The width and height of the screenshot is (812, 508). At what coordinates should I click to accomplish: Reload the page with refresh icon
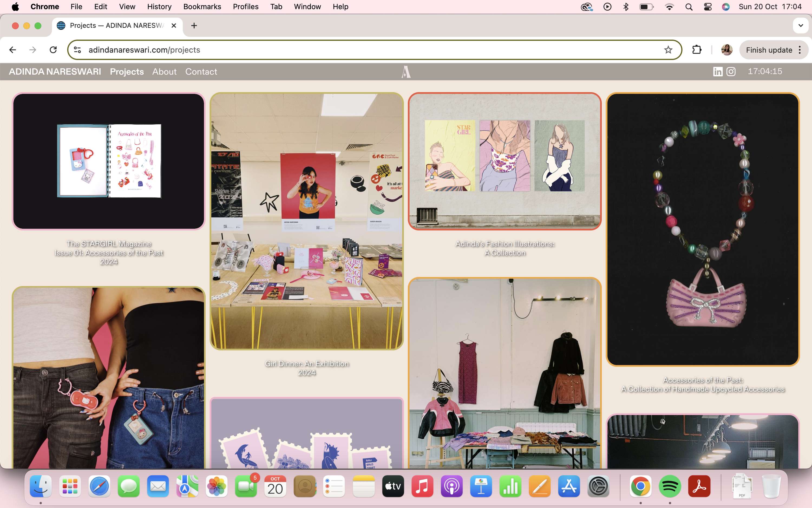53,50
